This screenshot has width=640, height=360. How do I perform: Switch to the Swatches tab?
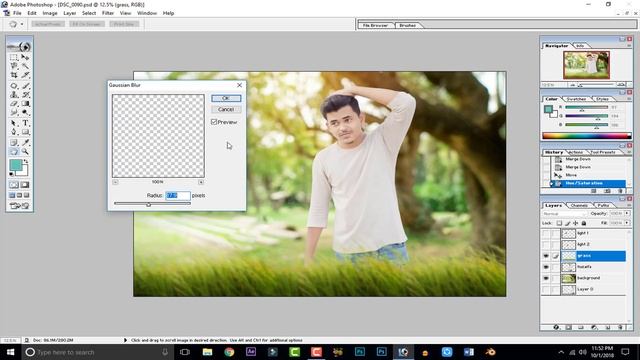click(x=576, y=99)
